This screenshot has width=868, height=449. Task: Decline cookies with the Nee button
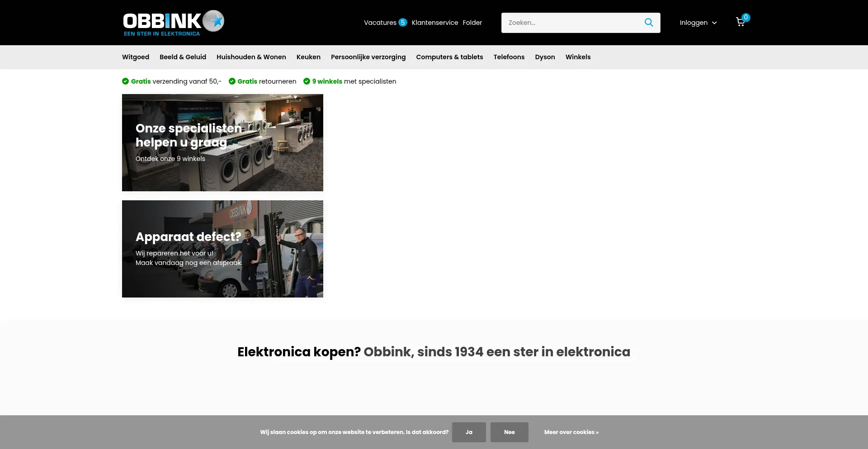click(x=509, y=432)
